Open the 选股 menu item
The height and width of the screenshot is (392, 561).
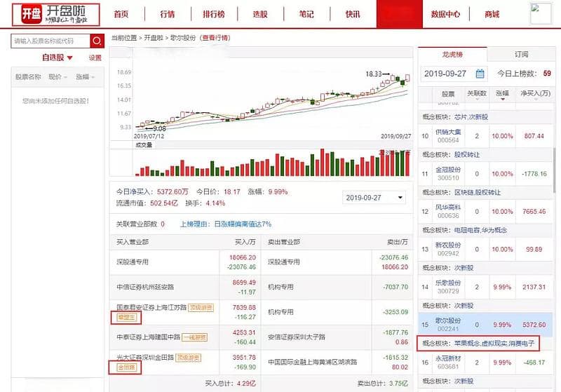[x=260, y=14]
